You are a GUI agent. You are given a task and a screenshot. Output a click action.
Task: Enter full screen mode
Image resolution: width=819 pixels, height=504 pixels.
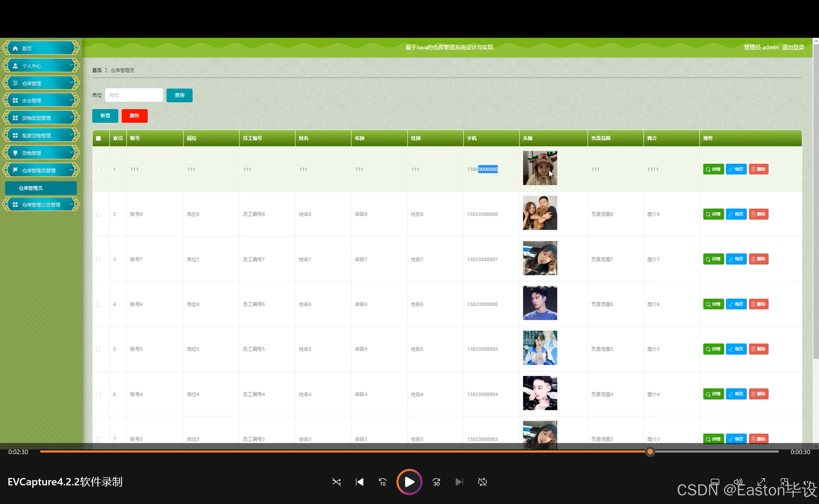761,482
